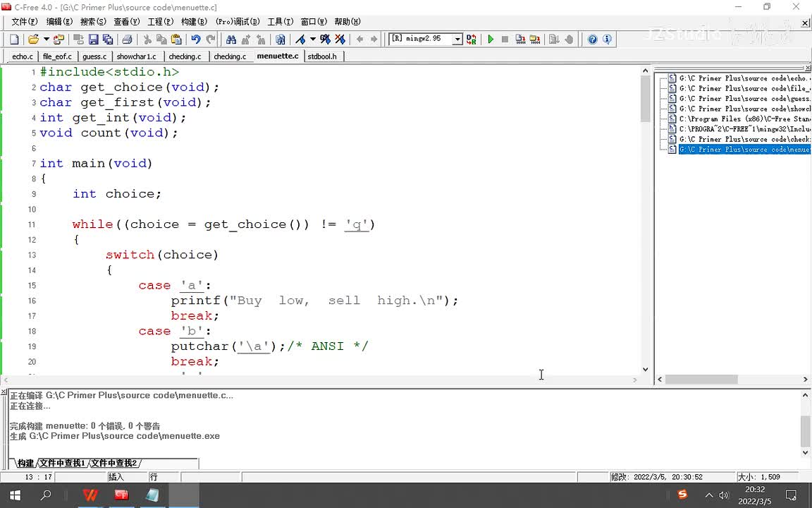Image resolution: width=812 pixels, height=508 pixels.
Task: Close the file list panel with its X
Action: pyautogui.click(x=808, y=68)
